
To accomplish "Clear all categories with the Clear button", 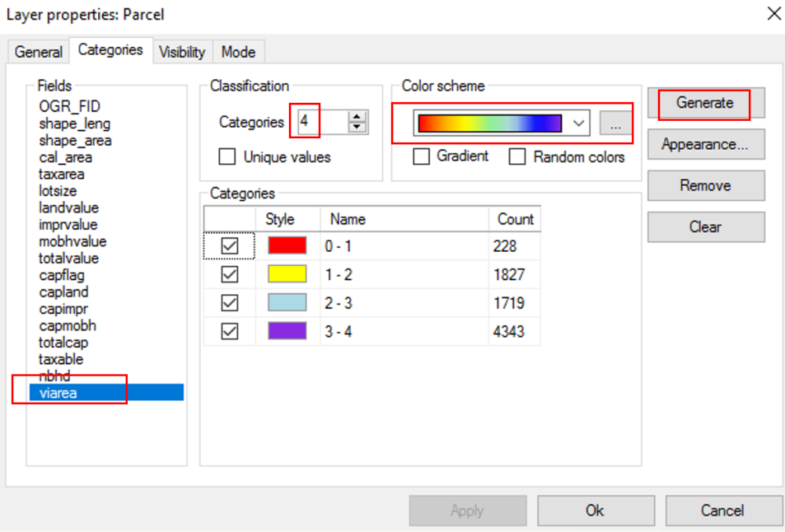I will point(705,227).
